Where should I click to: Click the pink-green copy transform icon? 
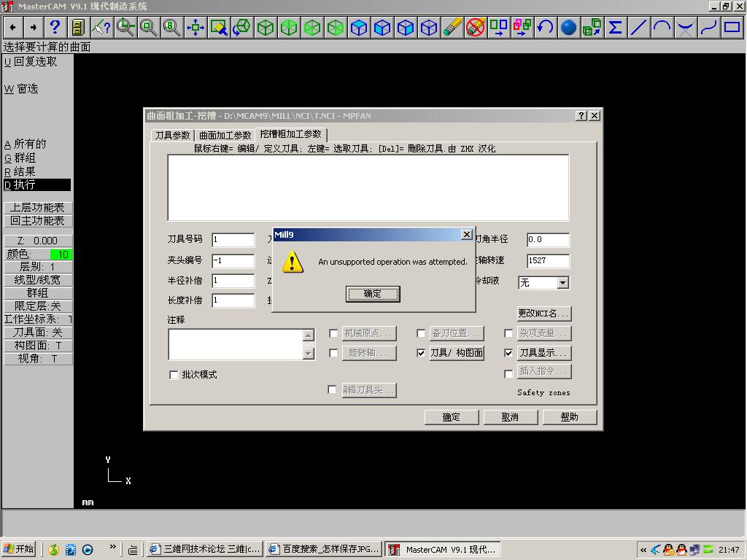click(x=522, y=28)
